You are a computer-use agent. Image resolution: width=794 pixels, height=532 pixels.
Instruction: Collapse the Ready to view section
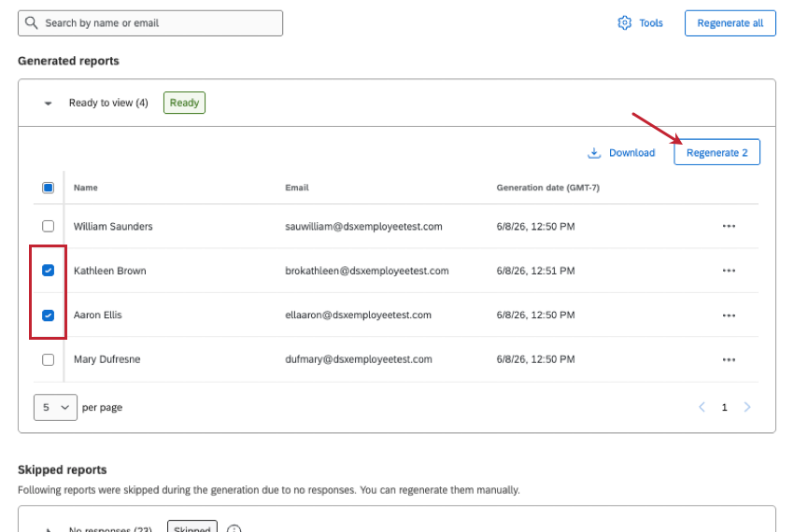point(48,104)
